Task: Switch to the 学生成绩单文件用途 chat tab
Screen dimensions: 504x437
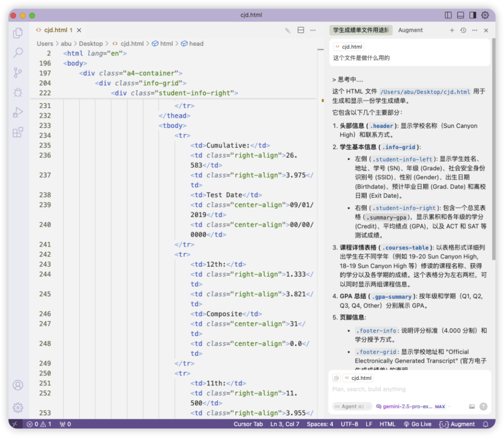Action: 361,30
